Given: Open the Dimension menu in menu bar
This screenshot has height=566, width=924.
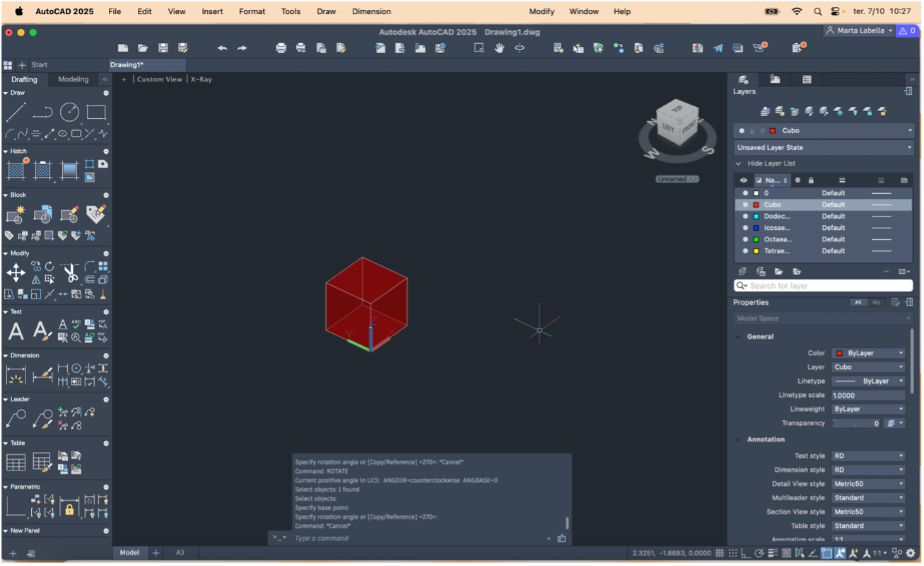Looking at the screenshot, I should click(x=371, y=11).
